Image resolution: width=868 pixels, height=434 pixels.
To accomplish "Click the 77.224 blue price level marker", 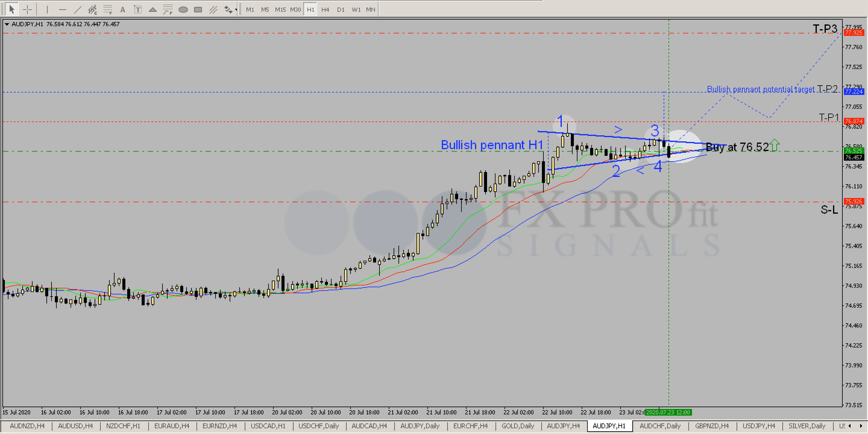I will pyautogui.click(x=854, y=91).
